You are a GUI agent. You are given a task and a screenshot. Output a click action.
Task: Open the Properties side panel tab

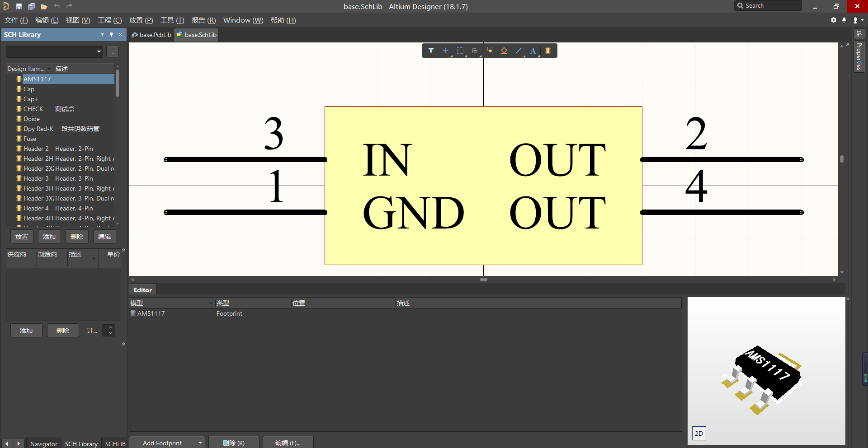[859, 56]
